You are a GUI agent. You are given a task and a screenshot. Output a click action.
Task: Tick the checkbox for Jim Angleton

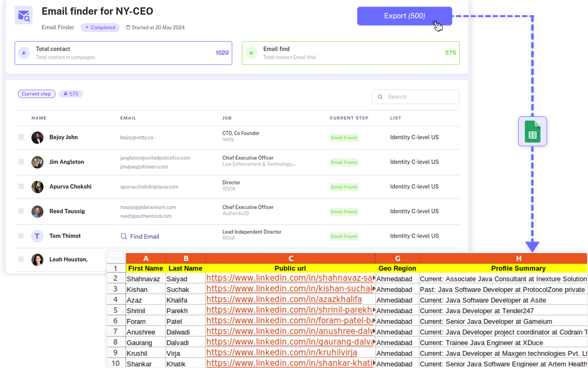pos(21,162)
